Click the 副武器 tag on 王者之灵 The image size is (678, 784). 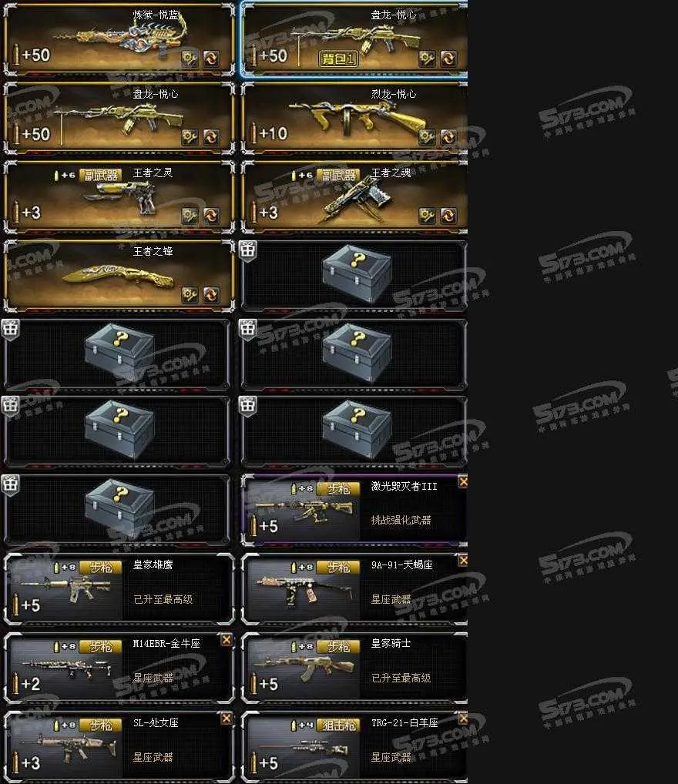pyautogui.click(x=101, y=176)
